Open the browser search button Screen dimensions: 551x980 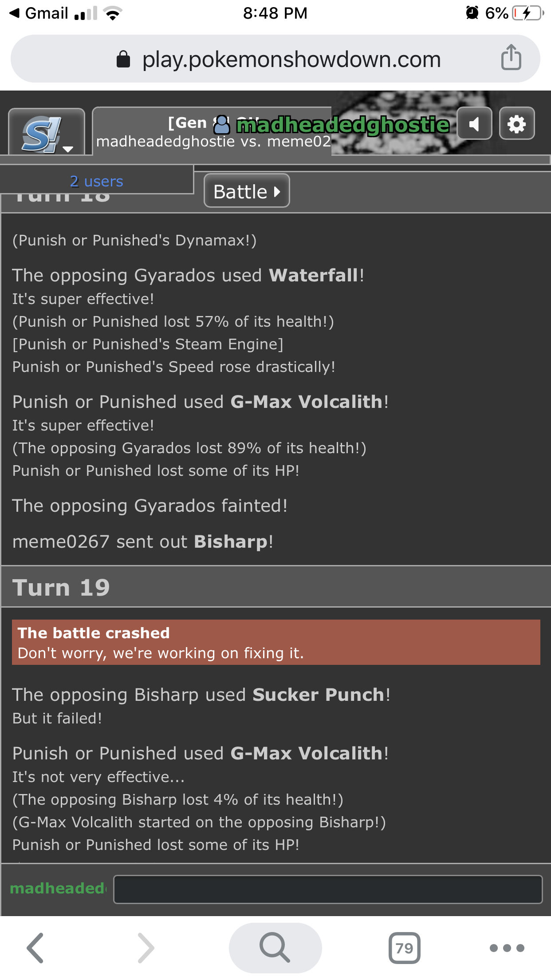[275, 948]
